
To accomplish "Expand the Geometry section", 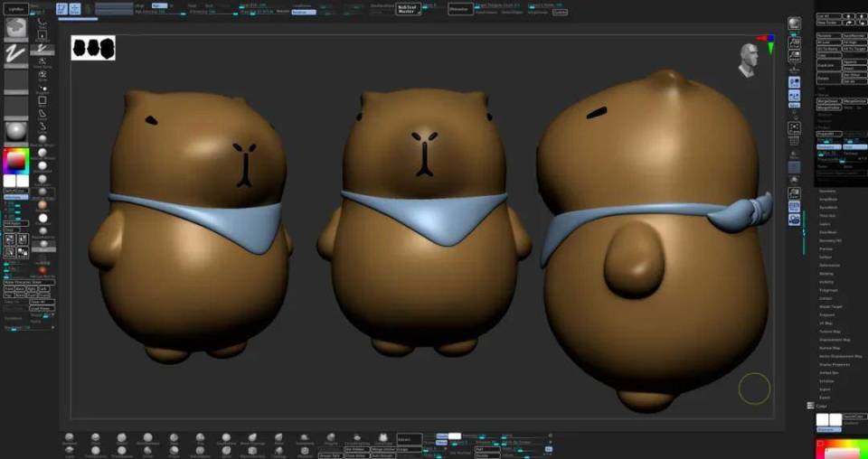I will coord(826,191).
